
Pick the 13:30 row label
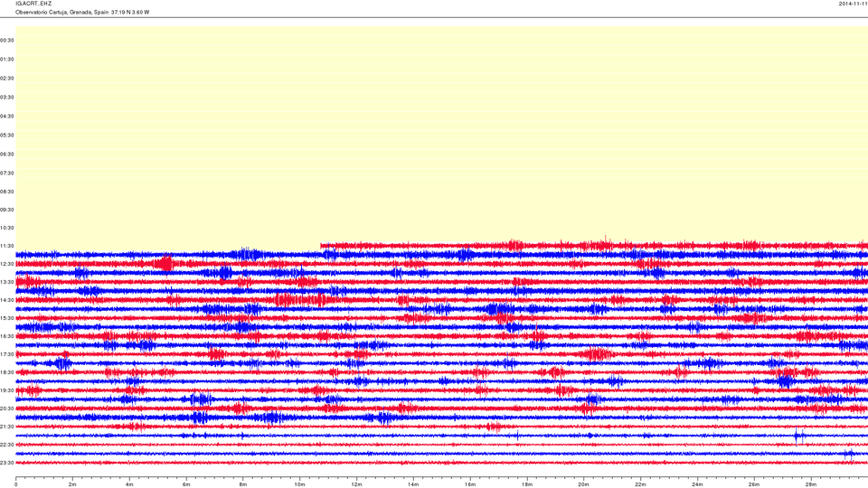click(7, 282)
